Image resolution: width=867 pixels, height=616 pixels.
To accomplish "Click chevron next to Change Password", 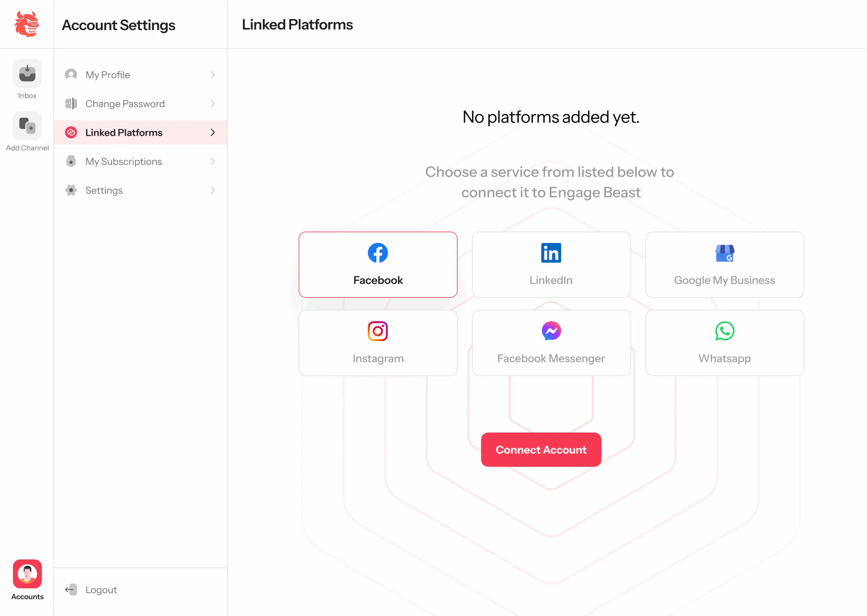I will (212, 104).
